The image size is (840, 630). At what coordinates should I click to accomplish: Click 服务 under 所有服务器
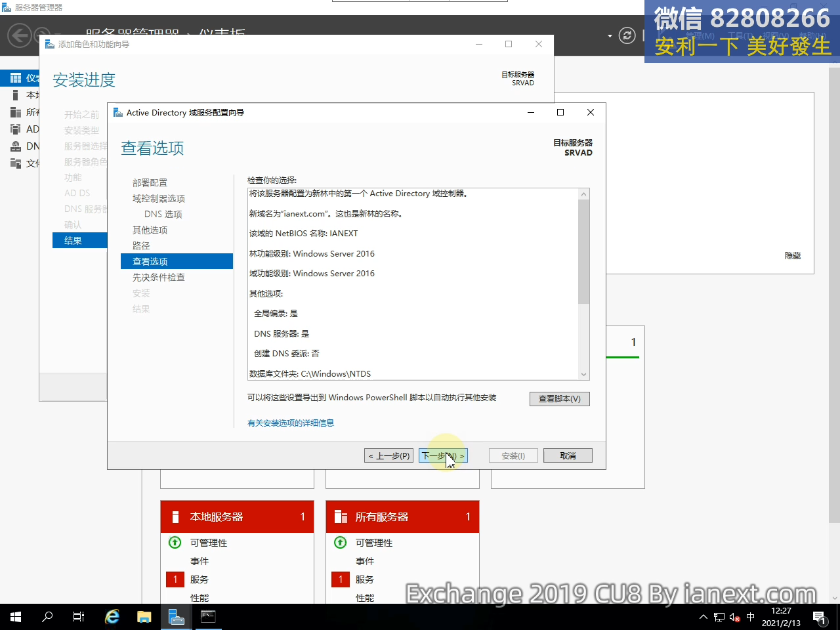coord(365,579)
